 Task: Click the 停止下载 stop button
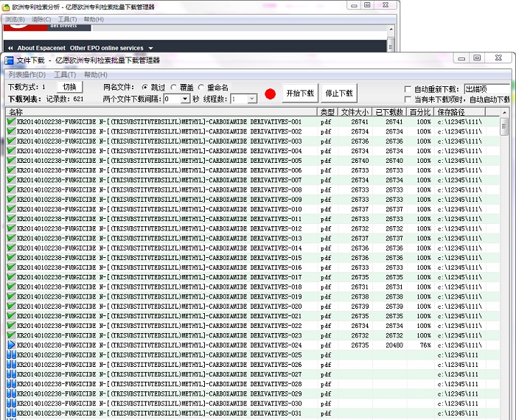pyautogui.click(x=339, y=94)
